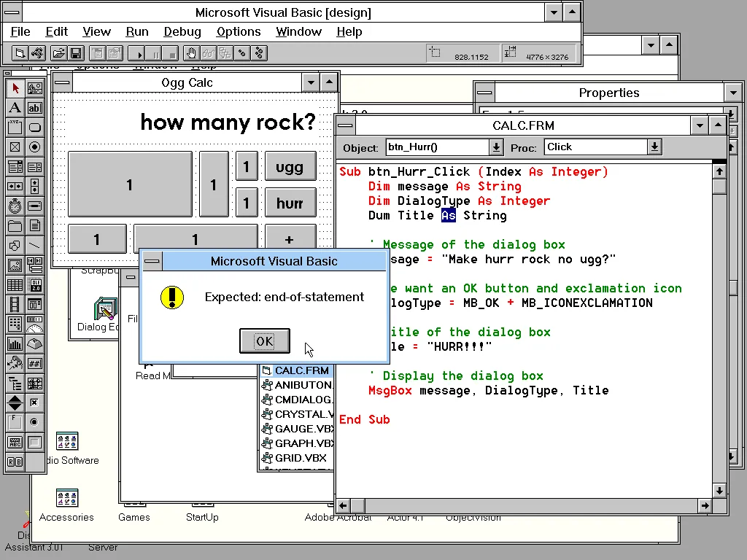
Task: Open the Edit menu
Action: coord(57,31)
